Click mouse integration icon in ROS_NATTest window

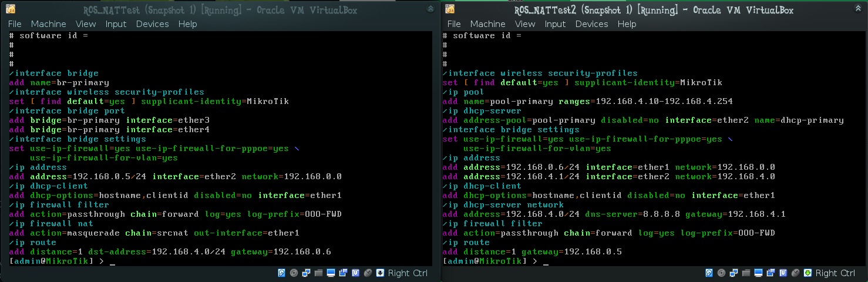point(368,273)
